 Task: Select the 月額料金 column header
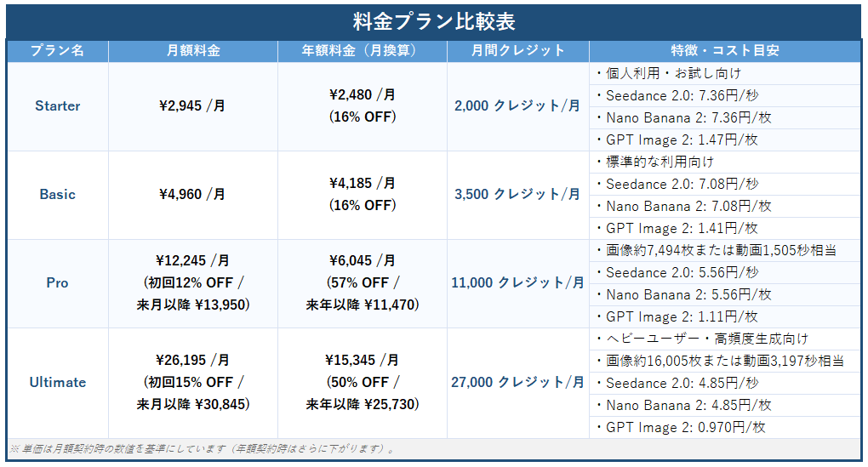pyautogui.click(x=193, y=51)
